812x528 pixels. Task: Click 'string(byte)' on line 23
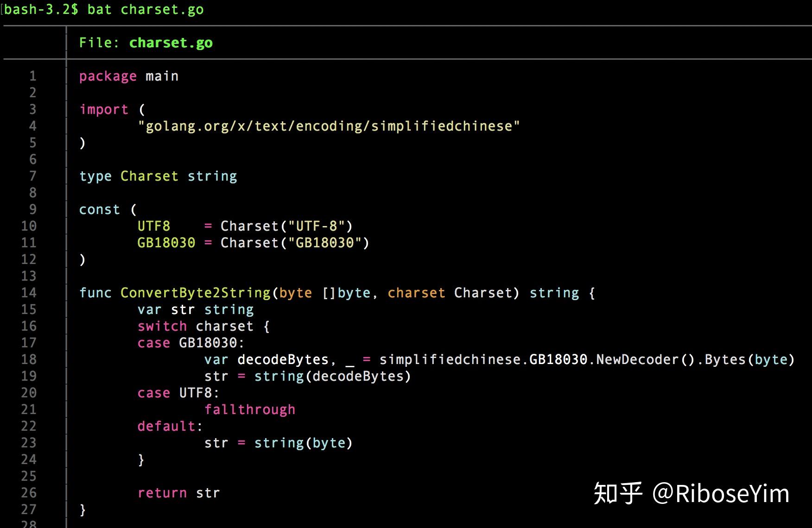(x=304, y=443)
